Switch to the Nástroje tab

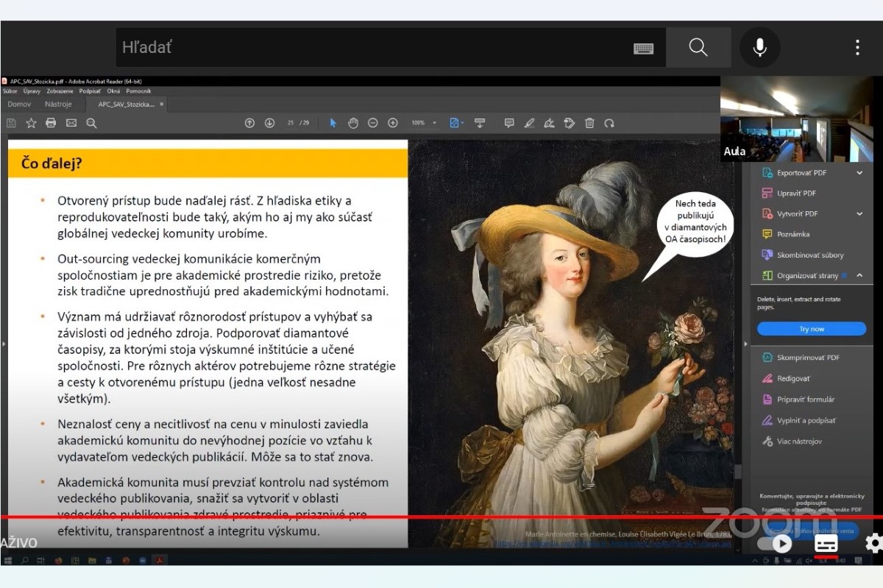[x=58, y=105]
